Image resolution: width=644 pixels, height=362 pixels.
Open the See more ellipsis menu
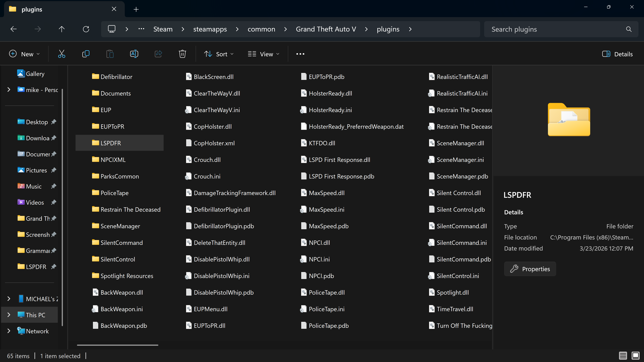[x=300, y=54]
